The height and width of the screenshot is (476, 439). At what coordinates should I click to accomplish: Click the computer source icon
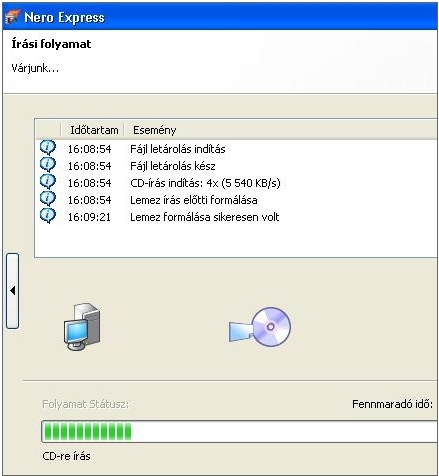click(x=82, y=327)
